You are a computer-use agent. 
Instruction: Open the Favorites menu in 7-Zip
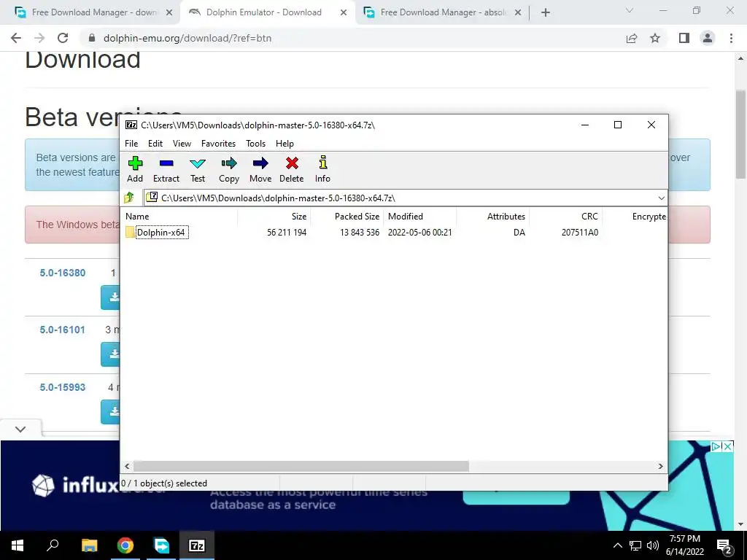tap(218, 144)
